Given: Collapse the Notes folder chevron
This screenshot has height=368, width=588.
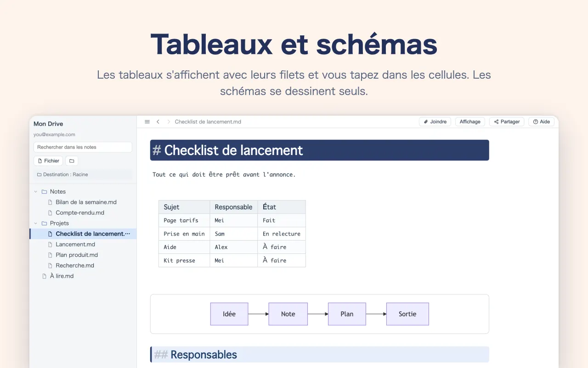Looking at the screenshot, I should 36,191.
